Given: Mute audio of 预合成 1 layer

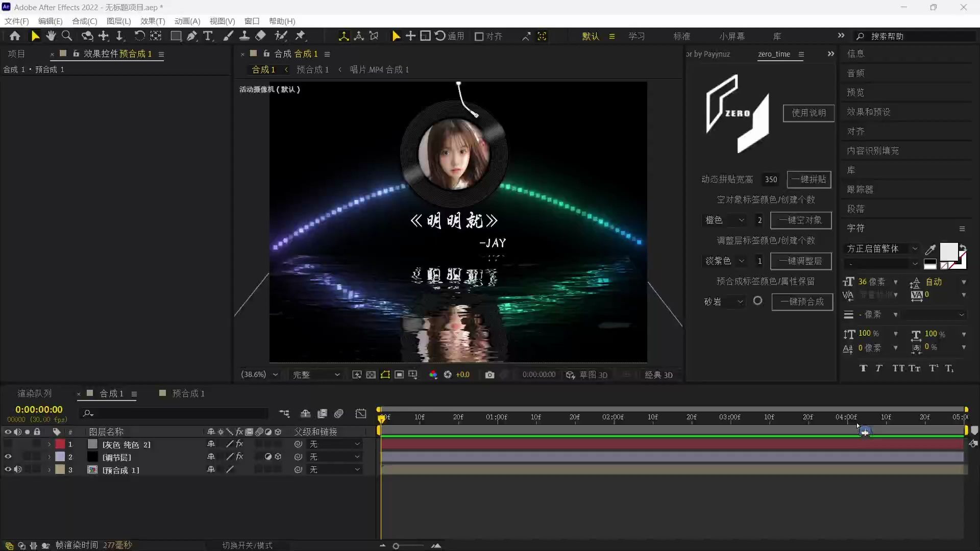Looking at the screenshot, I should (18, 470).
